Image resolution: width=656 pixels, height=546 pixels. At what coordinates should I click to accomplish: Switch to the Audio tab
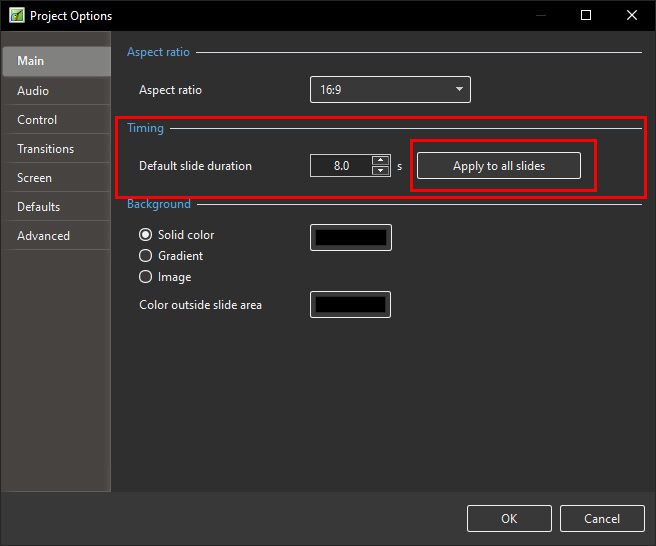tap(33, 91)
